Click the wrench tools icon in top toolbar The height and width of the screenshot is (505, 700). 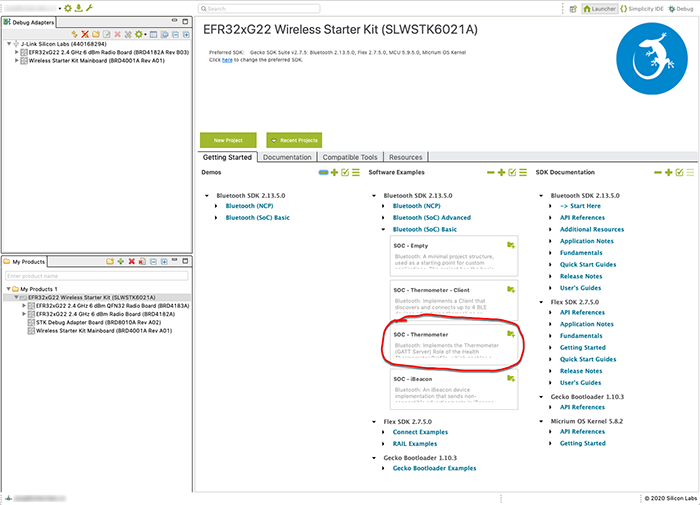(89, 8)
